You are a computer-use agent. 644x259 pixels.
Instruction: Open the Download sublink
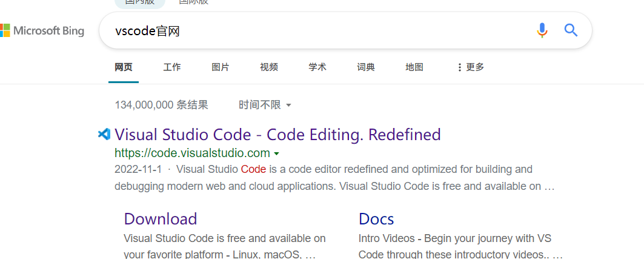(x=161, y=219)
